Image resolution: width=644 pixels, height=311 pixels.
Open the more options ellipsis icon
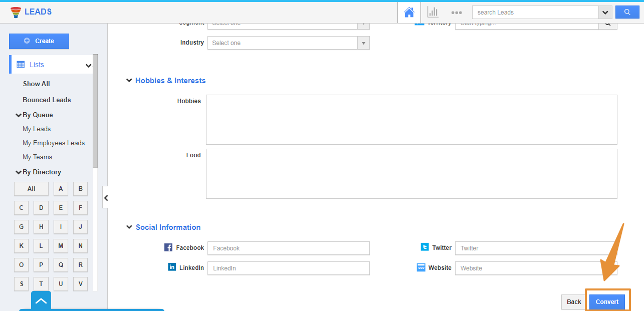click(456, 13)
